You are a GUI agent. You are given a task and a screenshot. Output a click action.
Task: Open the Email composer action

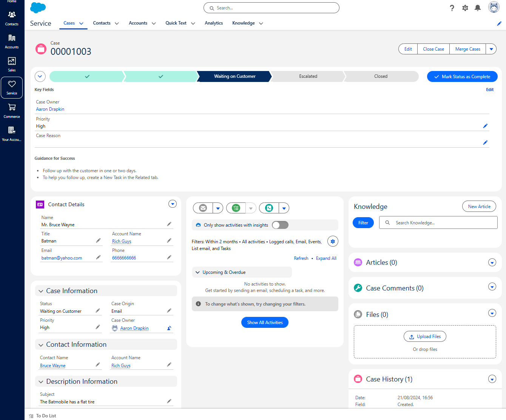203,208
